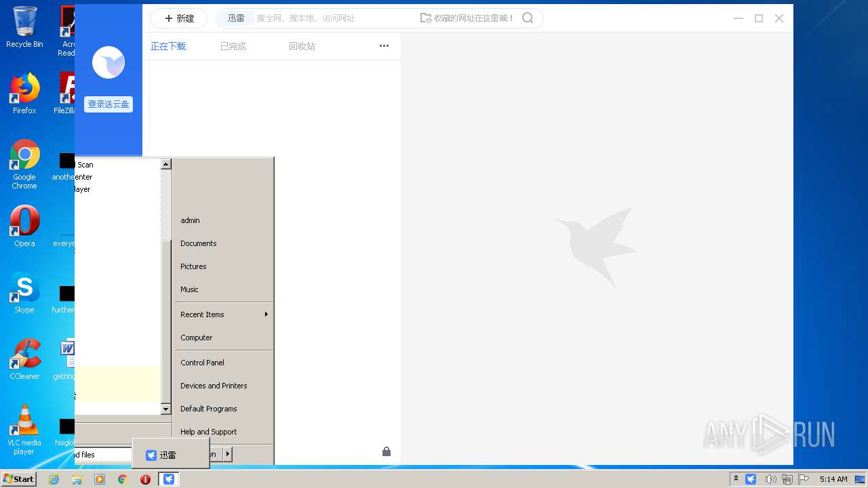The width and height of the screenshot is (868, 488).
Task: Click the 迅雷 taskbar preview thumbnail
Action: point(171,453)
